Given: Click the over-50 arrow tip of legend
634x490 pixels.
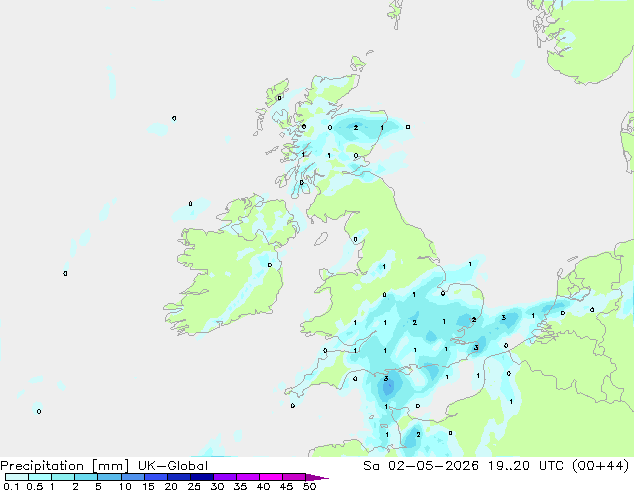Looking at the screenshot, I should (317, 477).
